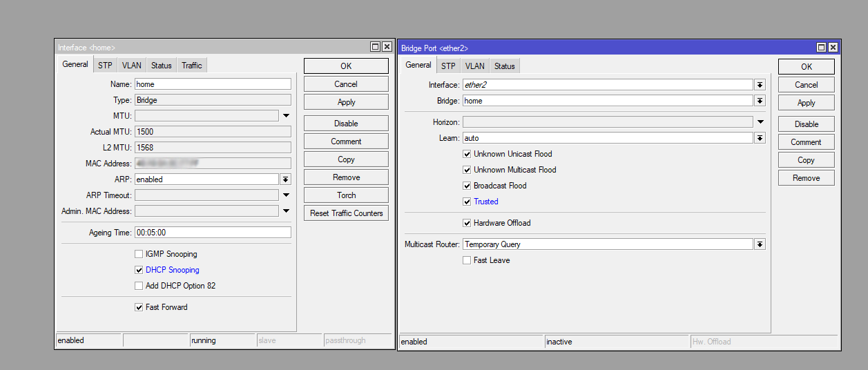Click Remove in Interface window
Screen dimensions: 868x370
pyautogui.click(x=346, y=177)
